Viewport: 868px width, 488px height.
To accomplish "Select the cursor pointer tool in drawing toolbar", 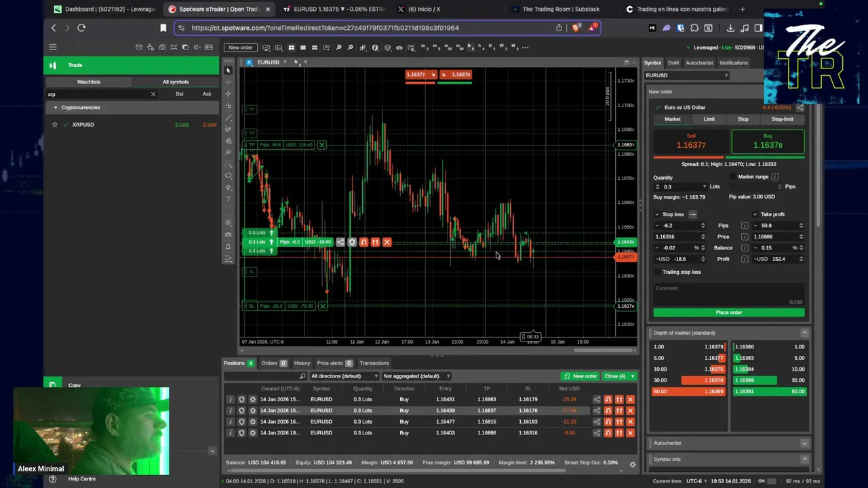I will coord(229,70).
